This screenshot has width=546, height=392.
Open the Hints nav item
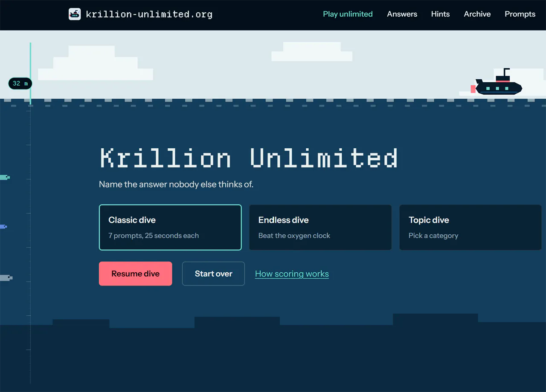click(440, 14)
